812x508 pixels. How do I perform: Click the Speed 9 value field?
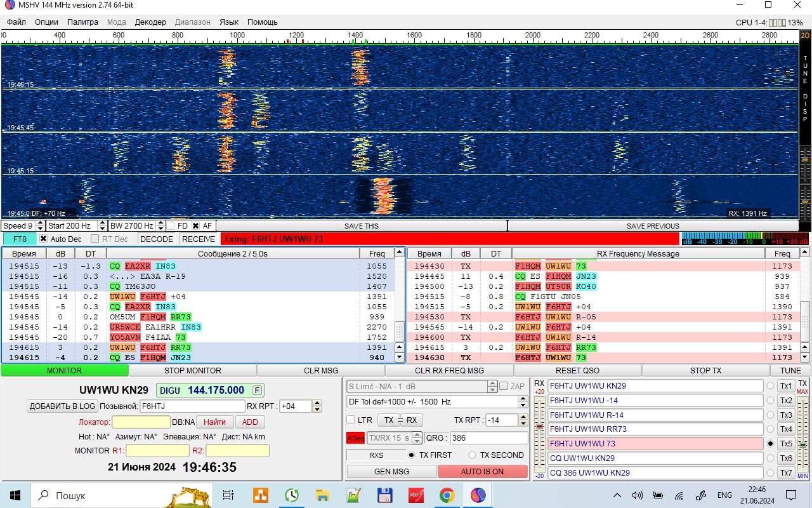19,225
